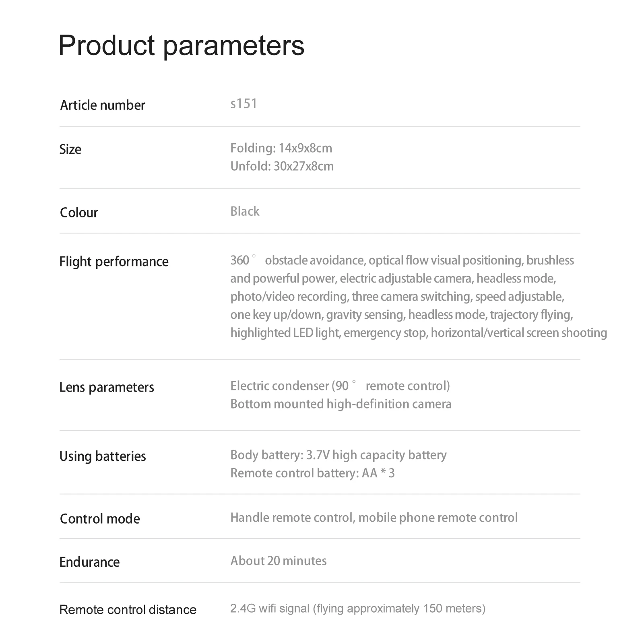Select the colour value "Black"
This screenshot has height=644, width=644.
[245, 211]
